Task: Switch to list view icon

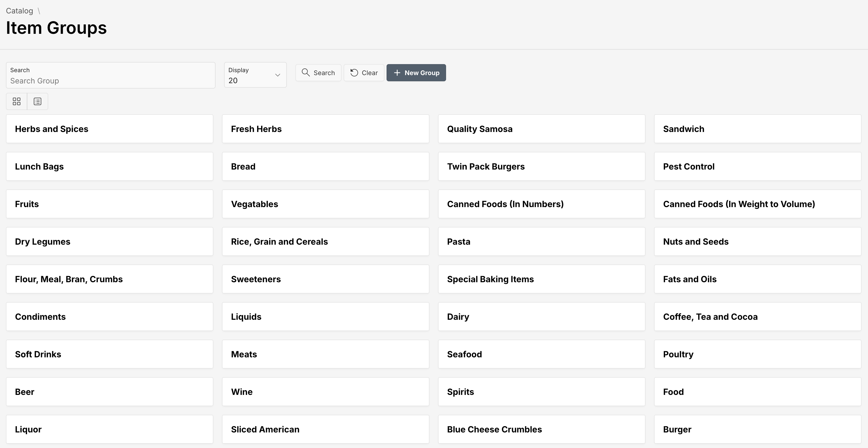Action: [38, 101]
